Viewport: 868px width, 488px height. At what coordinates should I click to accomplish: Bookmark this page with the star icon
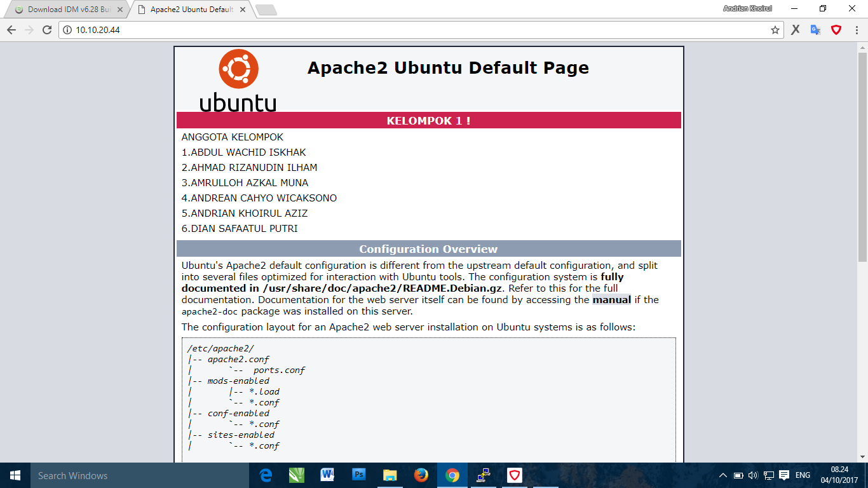[x=775, y=30]
